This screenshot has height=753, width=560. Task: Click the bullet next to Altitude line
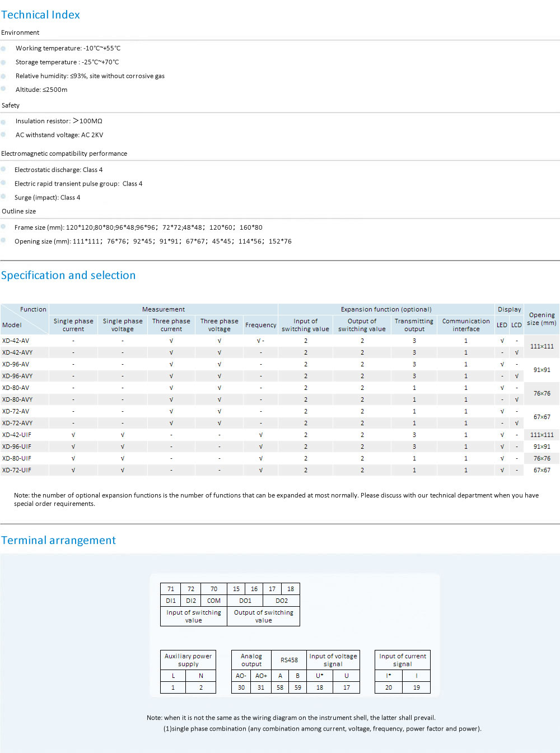coord(3,89)
